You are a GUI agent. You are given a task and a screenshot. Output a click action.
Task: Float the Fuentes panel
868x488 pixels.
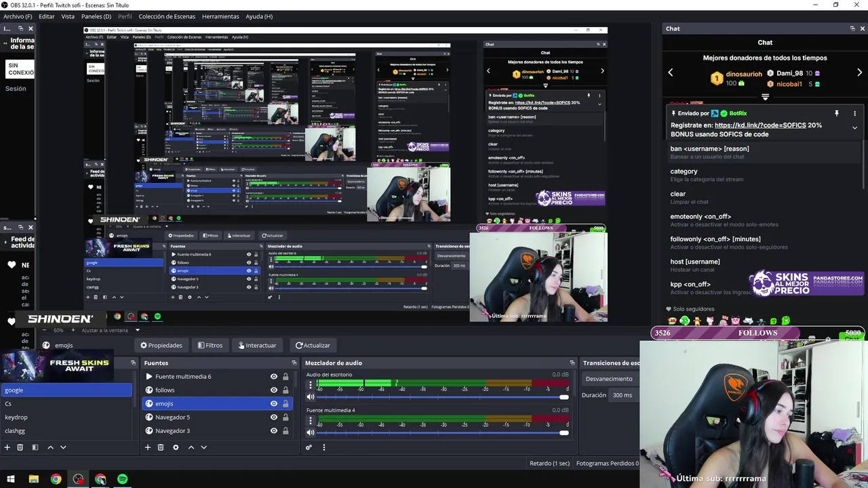tap(294, 363)
